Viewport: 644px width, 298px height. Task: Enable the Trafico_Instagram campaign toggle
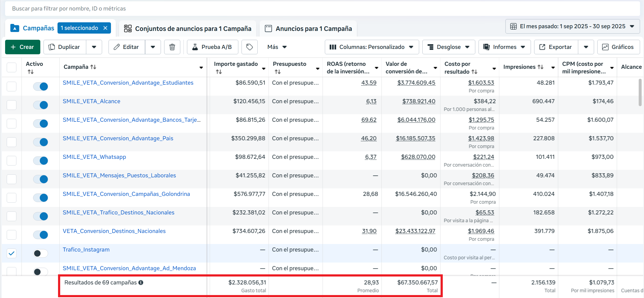pyautogui.click(x=41, y=253)
